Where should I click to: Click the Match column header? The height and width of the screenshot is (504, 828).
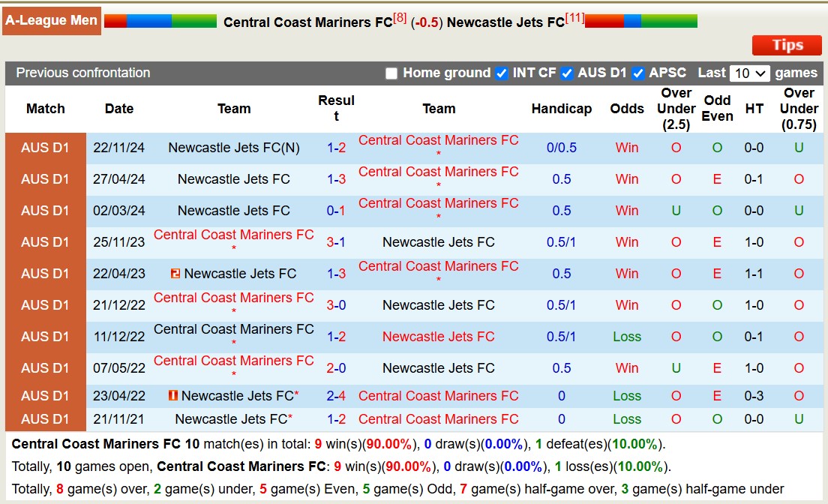46,108
